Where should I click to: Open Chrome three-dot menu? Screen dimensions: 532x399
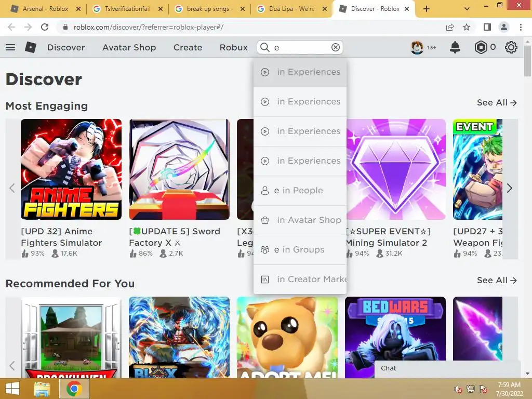click(521, 27)
